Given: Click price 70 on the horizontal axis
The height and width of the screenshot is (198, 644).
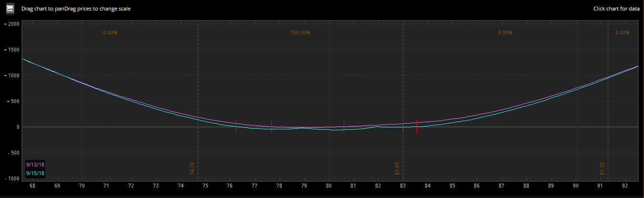Looking at the screenshot, I should point(82,186).
